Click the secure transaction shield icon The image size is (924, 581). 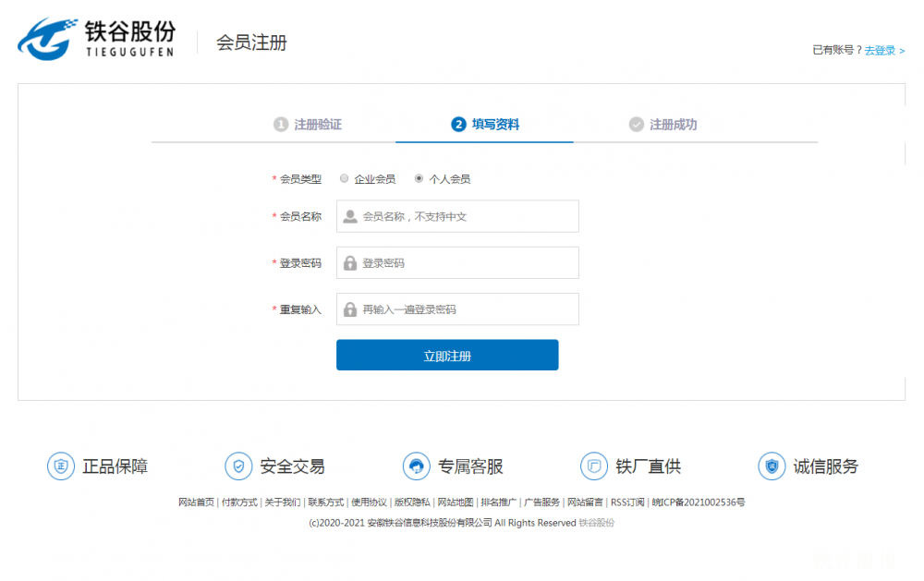238,466
